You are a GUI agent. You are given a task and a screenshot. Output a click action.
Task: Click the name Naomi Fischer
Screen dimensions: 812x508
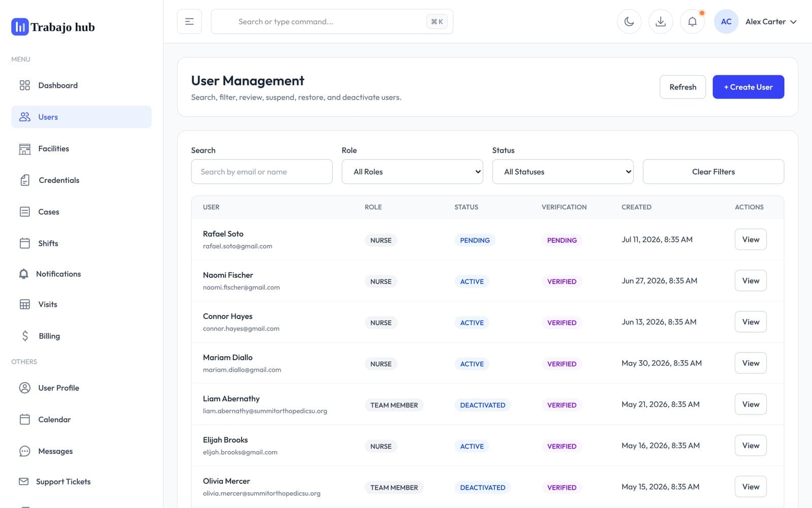pyautogui.click(x=228, y=275)
